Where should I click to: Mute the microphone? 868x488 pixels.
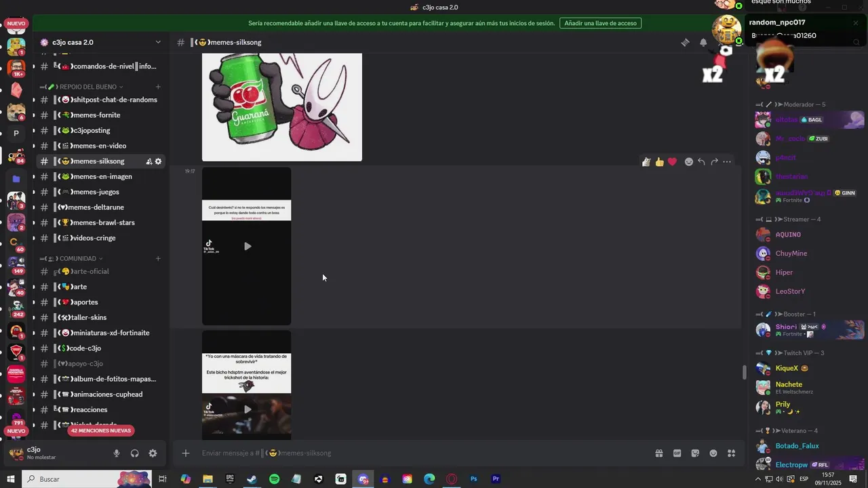click(117, 453)
